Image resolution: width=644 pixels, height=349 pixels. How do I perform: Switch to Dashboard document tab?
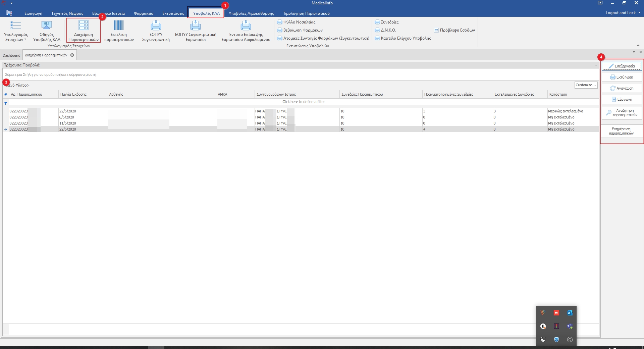pyautogui.click(x=12, y=55)
